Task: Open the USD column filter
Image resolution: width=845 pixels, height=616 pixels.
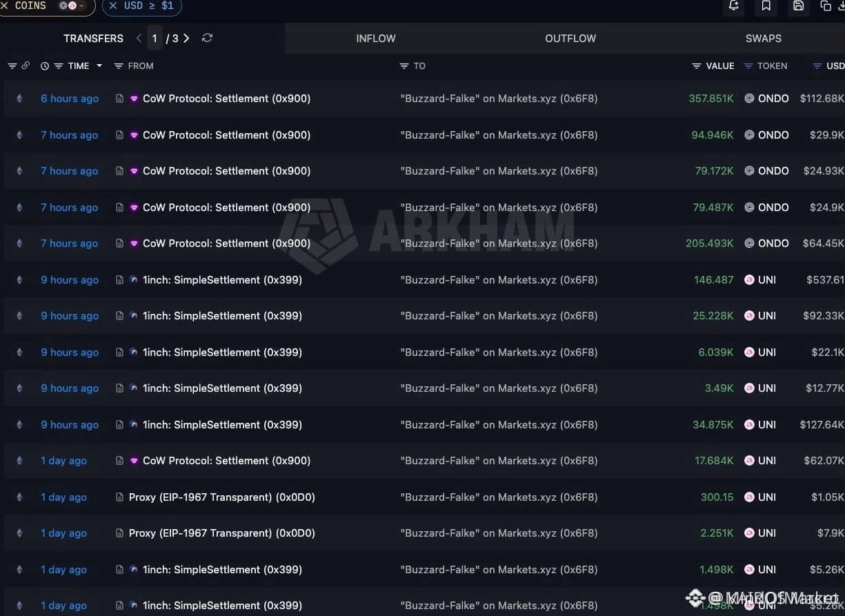Action: [x=817, y=66]
